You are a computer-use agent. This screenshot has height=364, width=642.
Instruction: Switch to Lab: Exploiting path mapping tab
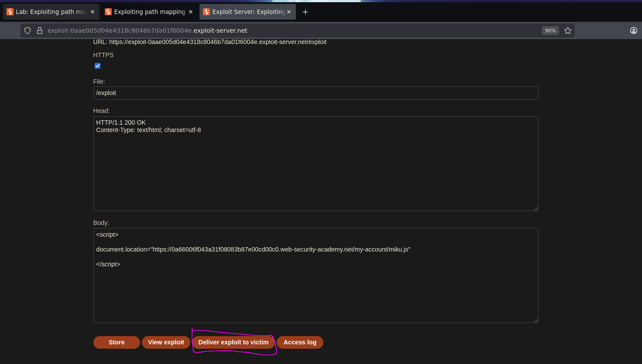coord(51,12)
